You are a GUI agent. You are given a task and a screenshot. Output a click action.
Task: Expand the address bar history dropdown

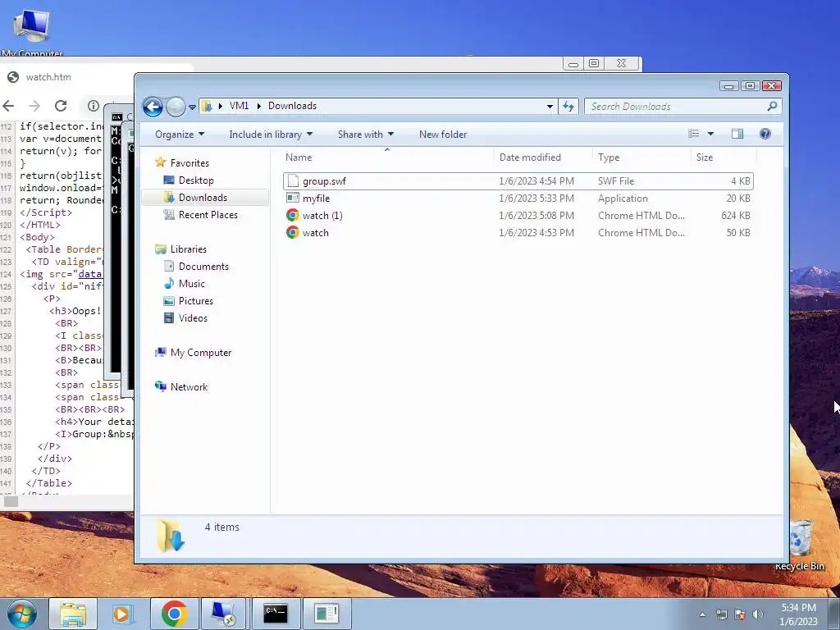[x=550, y=106]
